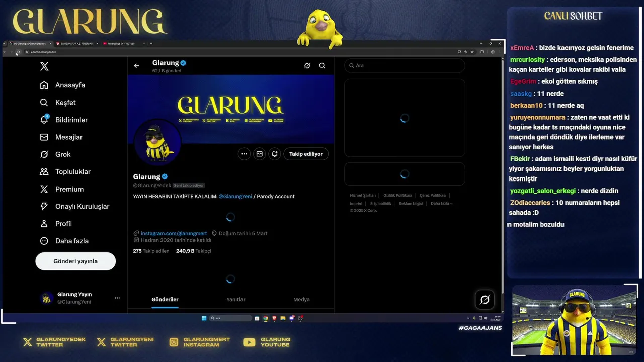This screenshot has height=362, width=644.
Task: Open Çerez Politikası link
Action: (x=433, y=196)
